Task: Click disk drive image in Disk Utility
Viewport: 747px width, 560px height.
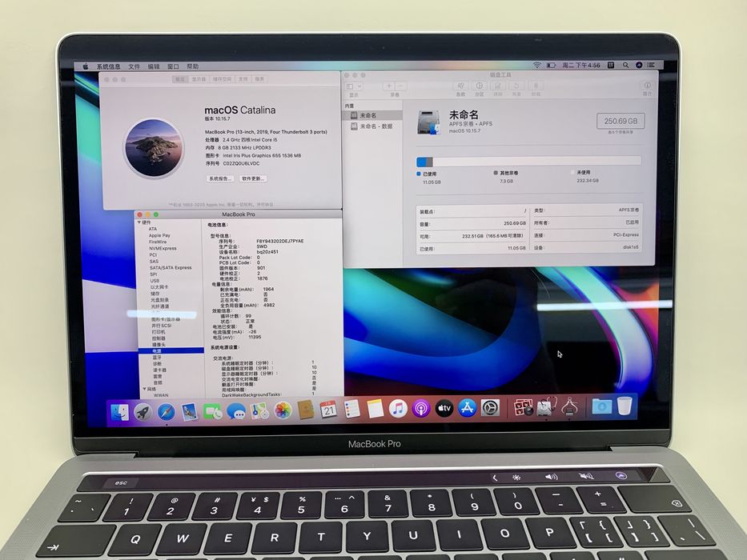Action: 428,123
